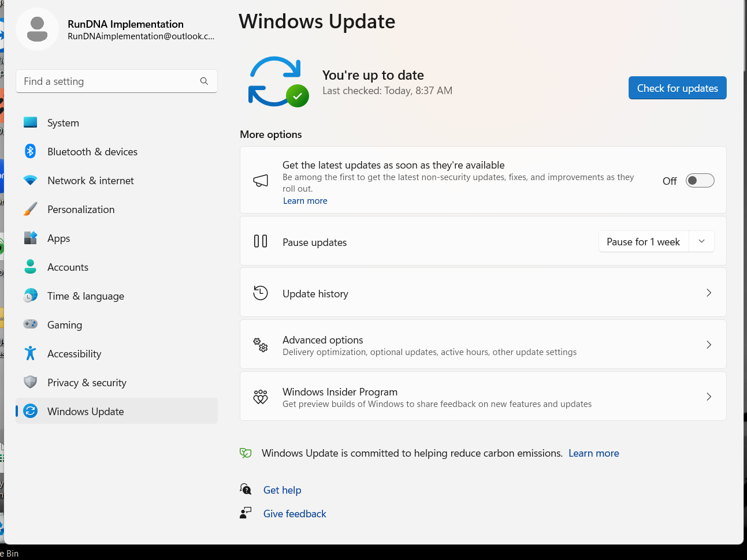Click in the Find a setting field
Screen dimensions: 747x560
(107, 81)
